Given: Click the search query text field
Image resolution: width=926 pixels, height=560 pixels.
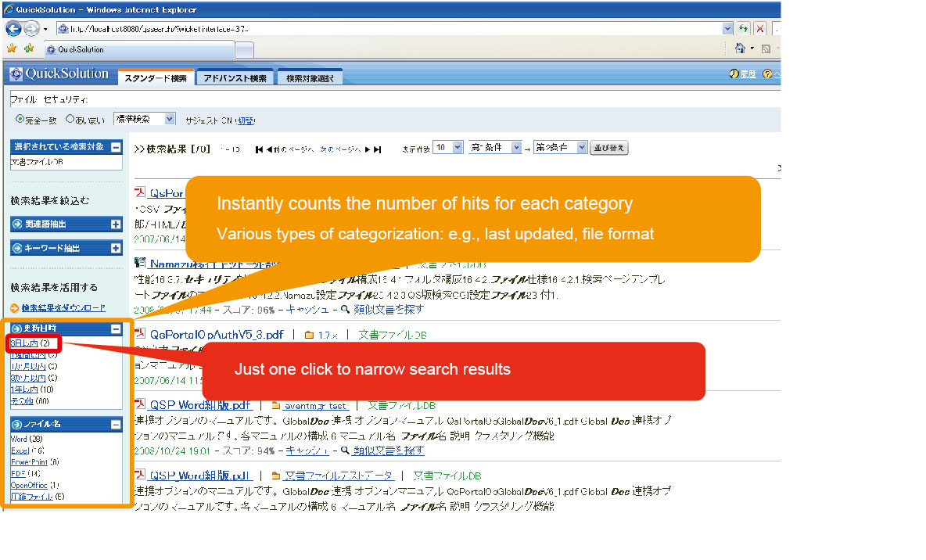Looking at the screenshot, I should pyautogui.click(x=394, y=99).
